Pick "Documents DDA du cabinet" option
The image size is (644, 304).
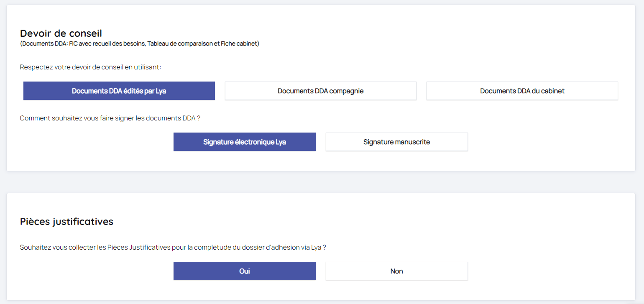522,91
